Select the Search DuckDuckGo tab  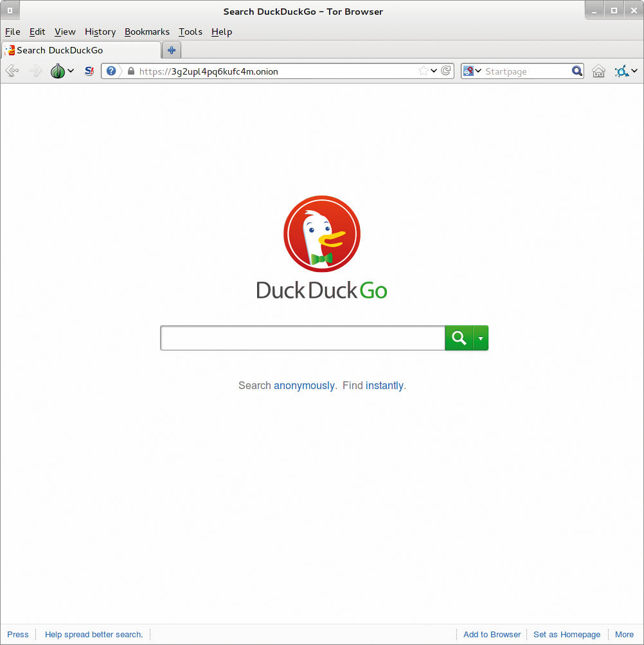[80, 50]
